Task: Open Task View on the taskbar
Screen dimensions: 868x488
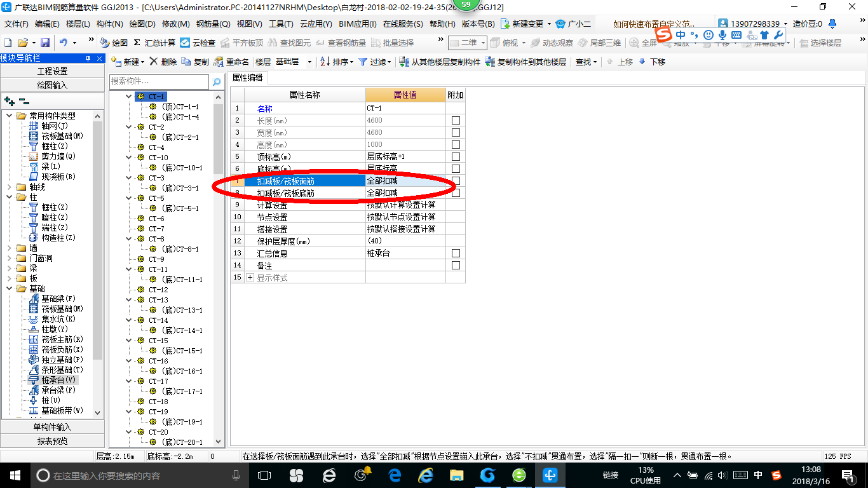Action: (264, 475)
